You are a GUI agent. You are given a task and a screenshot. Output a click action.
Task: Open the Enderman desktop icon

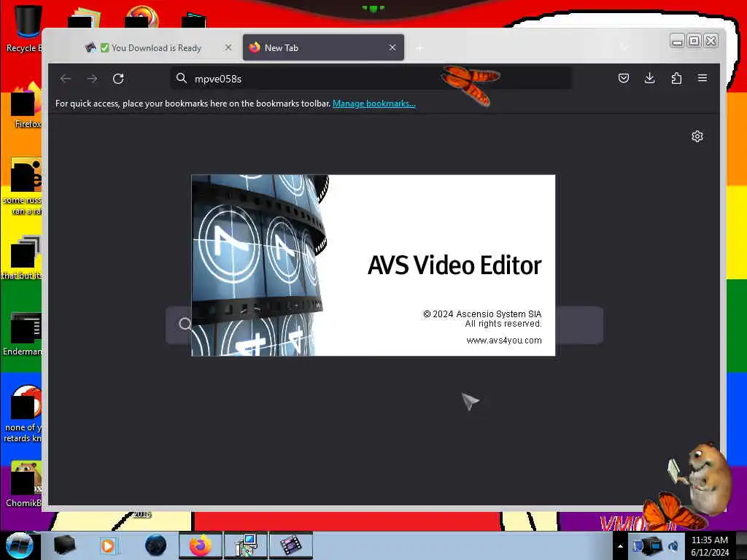23,333
